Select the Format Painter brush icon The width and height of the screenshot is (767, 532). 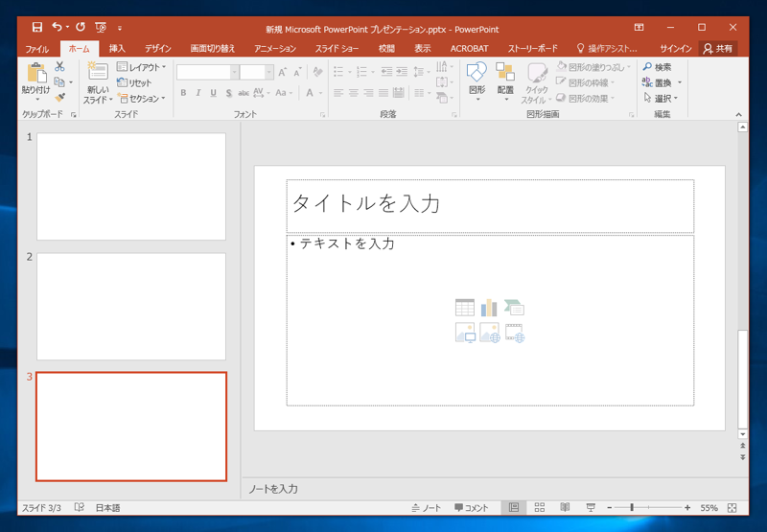click(x=59, y=98)
